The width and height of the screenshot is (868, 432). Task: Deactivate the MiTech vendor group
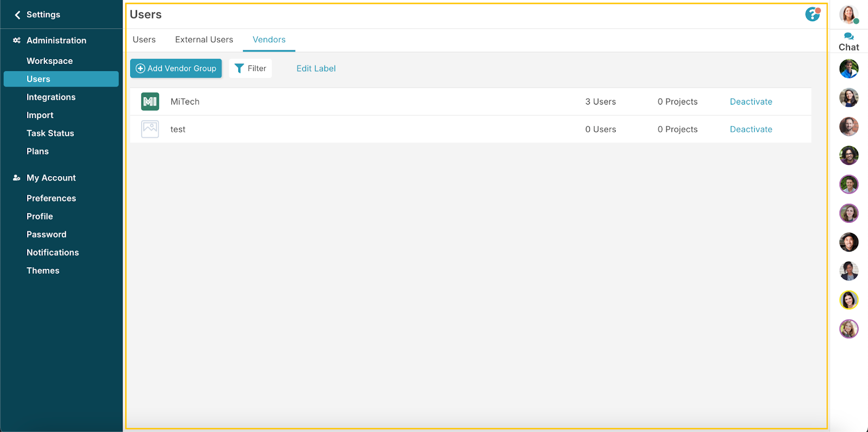tap(751, 101)
